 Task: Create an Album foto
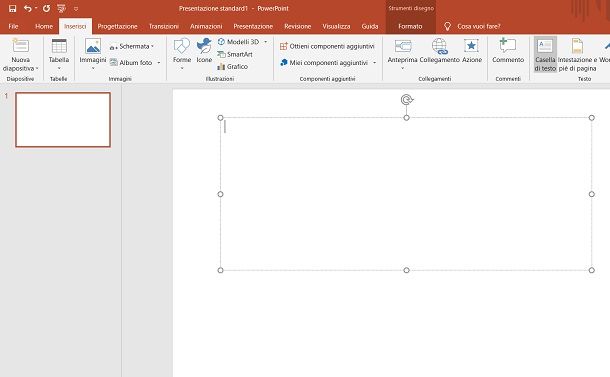[x=131, y=62]
